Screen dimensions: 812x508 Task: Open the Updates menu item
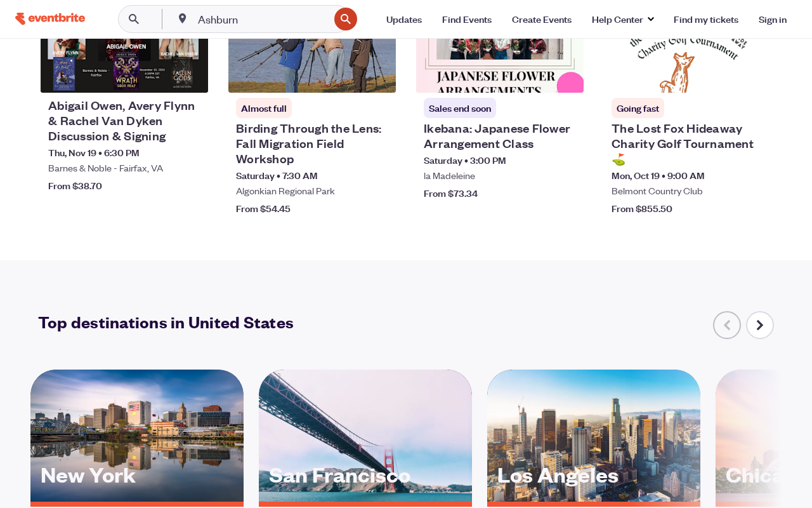[x=404, y=20]
